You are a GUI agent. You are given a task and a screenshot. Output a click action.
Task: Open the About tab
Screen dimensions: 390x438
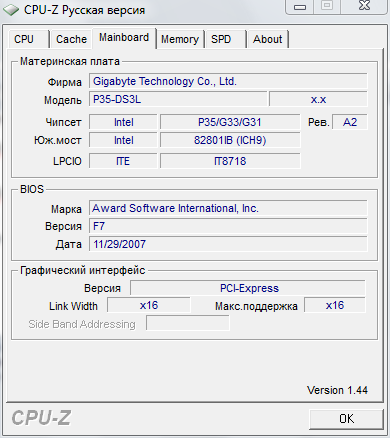click(x=268, y=39)
